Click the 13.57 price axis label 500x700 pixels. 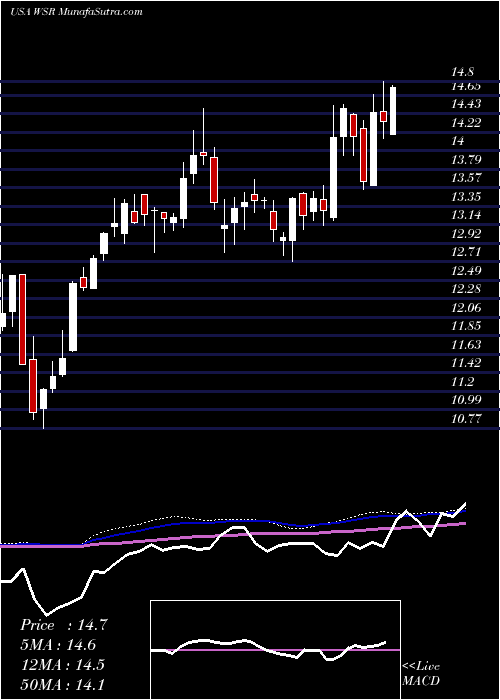[466, 178]
